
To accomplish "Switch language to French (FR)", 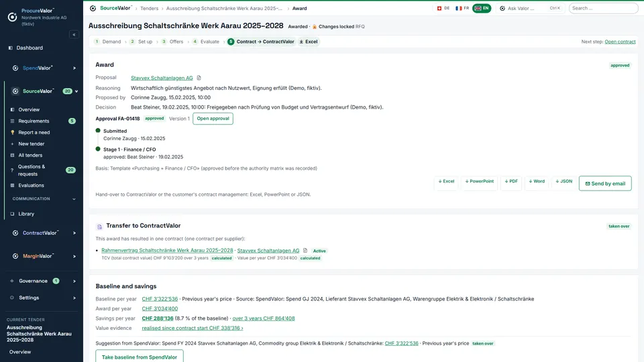I will click(462, 8).
